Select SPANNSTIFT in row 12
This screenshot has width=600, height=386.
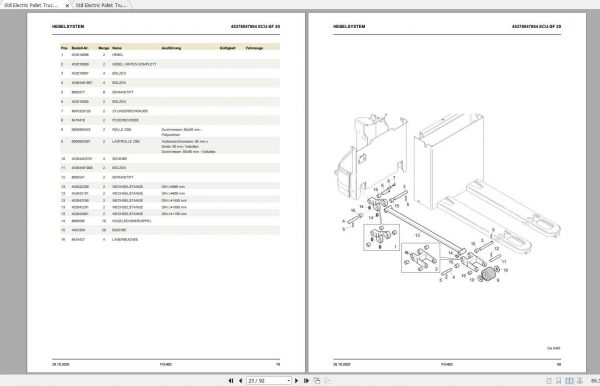coord(122,178)
